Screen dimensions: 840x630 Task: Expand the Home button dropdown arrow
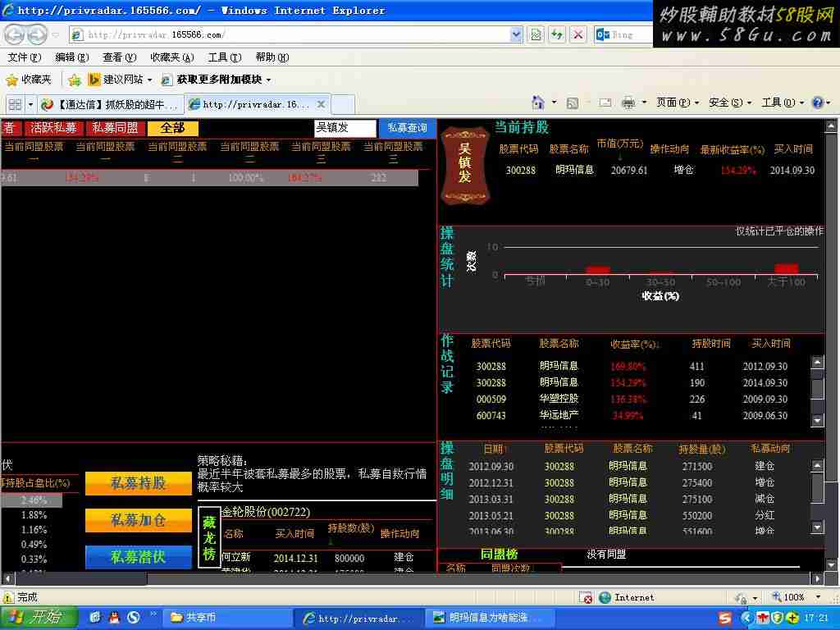click(554, 103)
